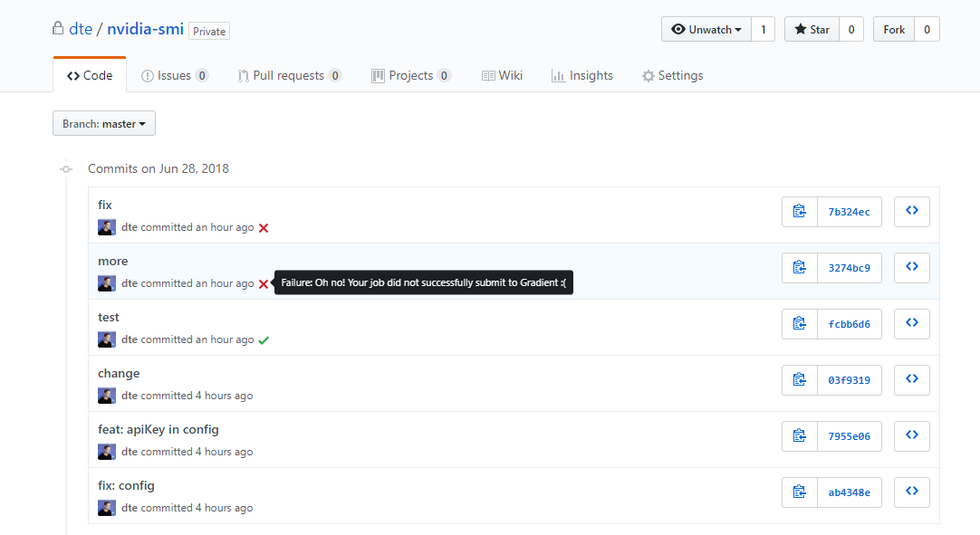
Task: Open 'feat: apiKey in config' commit message
Action: (x=159, y=429)
